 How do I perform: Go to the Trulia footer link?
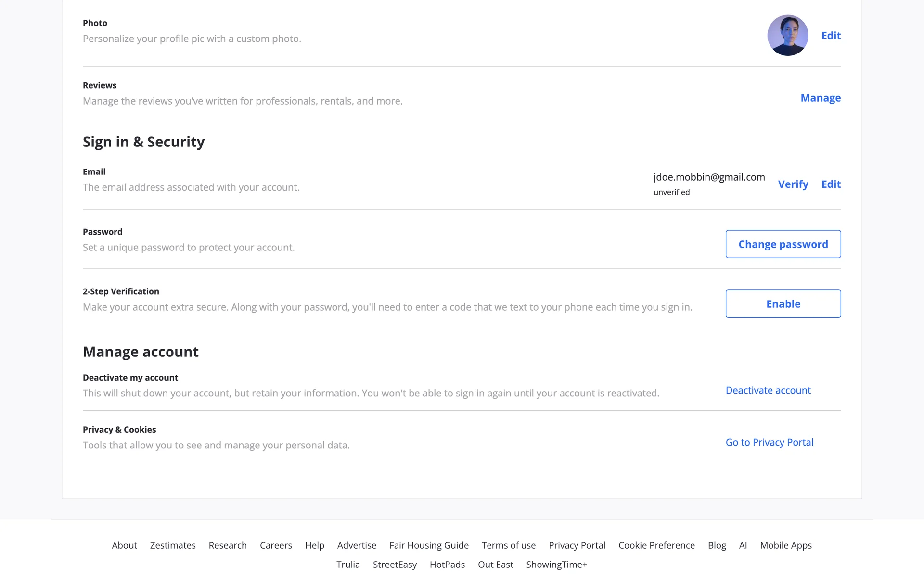[348, 565]
